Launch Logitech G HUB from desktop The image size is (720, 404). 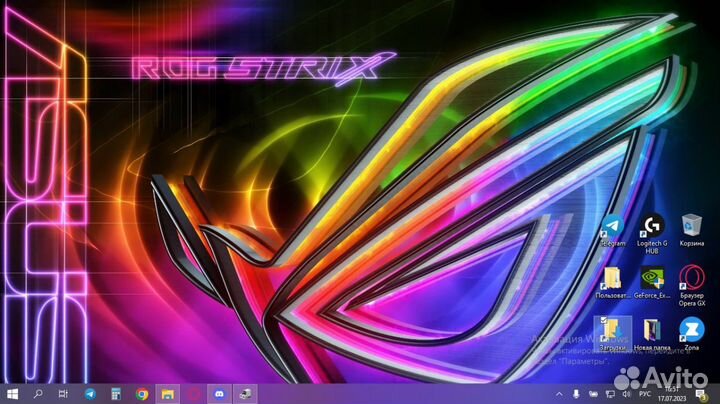(x=652, y=234)
